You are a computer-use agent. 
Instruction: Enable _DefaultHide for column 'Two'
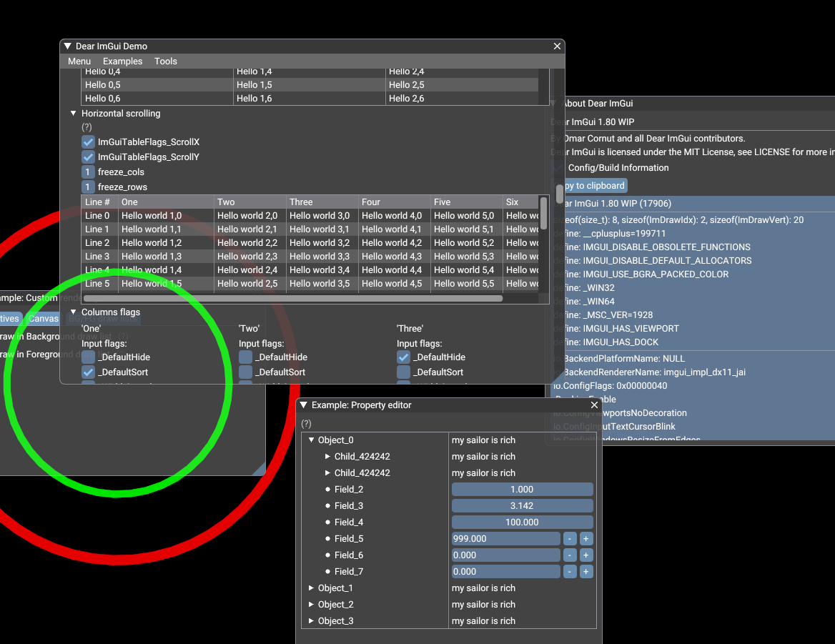pos(245,357)
